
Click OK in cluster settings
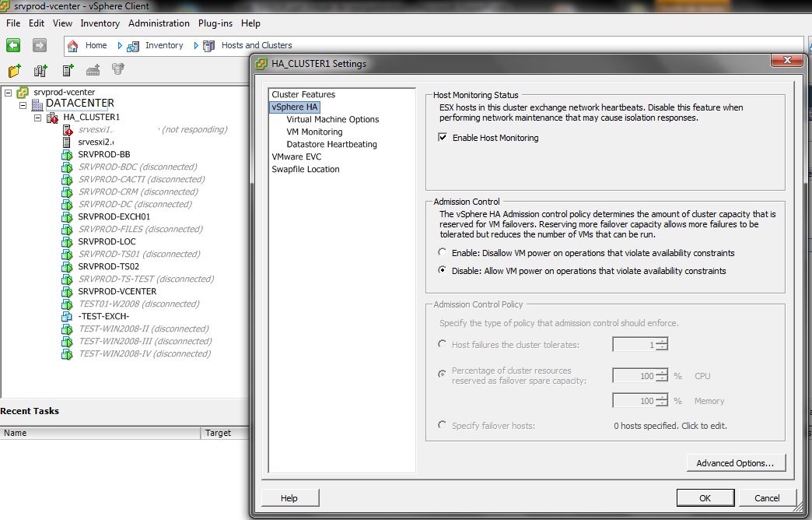coord(705,497)
